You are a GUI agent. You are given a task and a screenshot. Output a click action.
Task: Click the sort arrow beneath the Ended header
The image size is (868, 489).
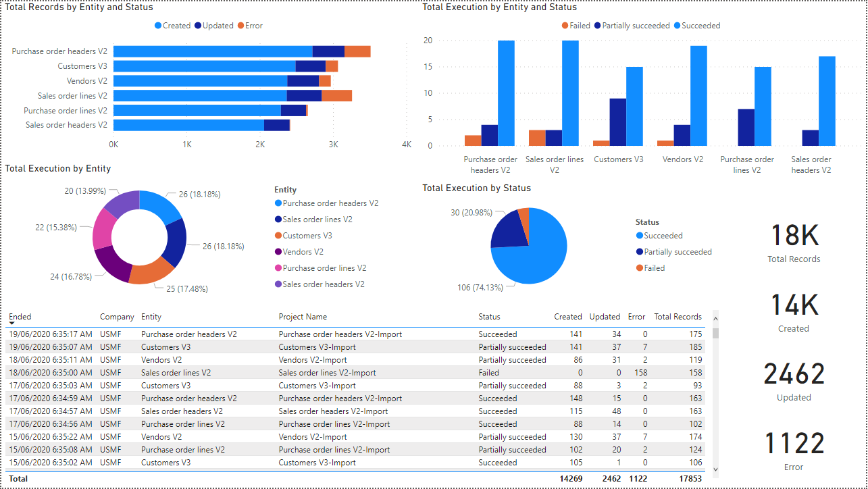point(12,325)
